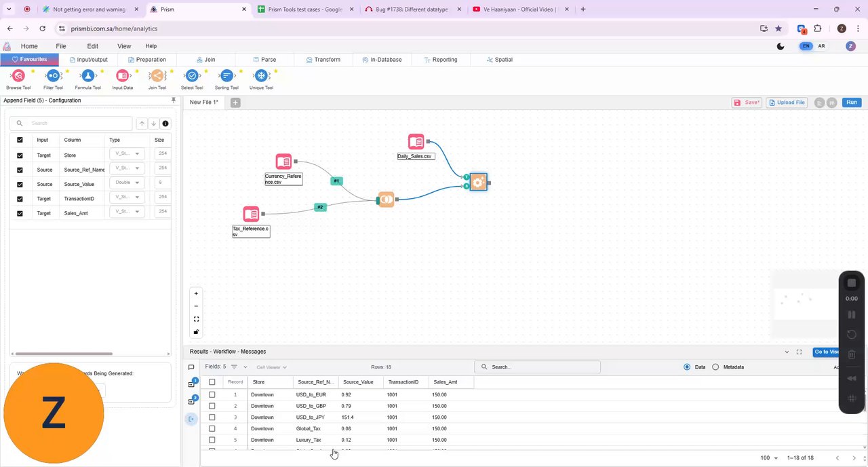The width and height of the screenshot is (868, 467).
Task: Open the Transform tab
Action: coord(323,60)
